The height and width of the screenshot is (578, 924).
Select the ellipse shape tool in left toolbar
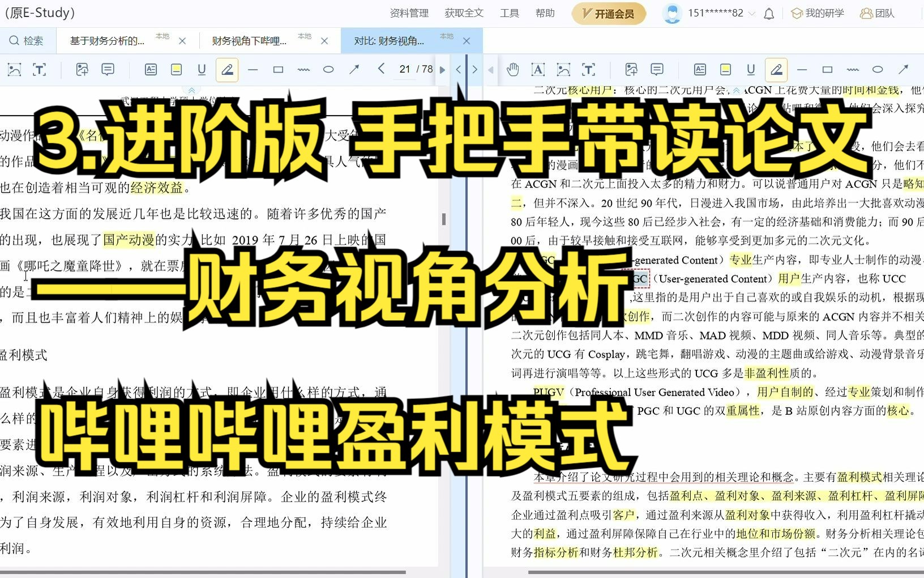tap(328, 70)
